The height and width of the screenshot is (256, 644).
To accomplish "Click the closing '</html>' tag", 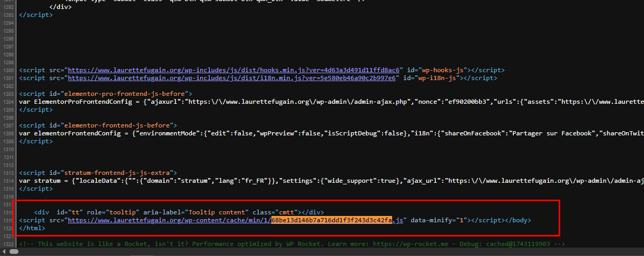I will [32, 228].
